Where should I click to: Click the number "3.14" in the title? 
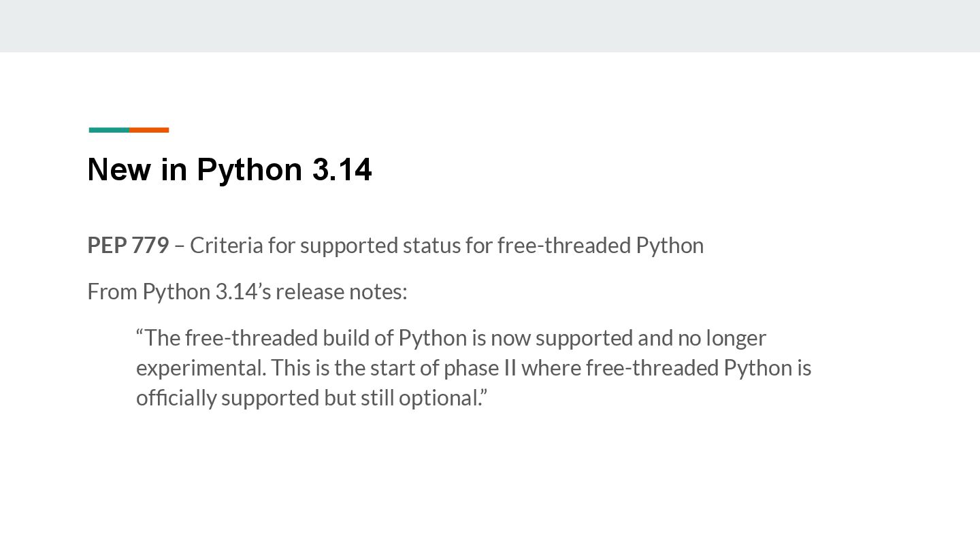coord(342,169)
